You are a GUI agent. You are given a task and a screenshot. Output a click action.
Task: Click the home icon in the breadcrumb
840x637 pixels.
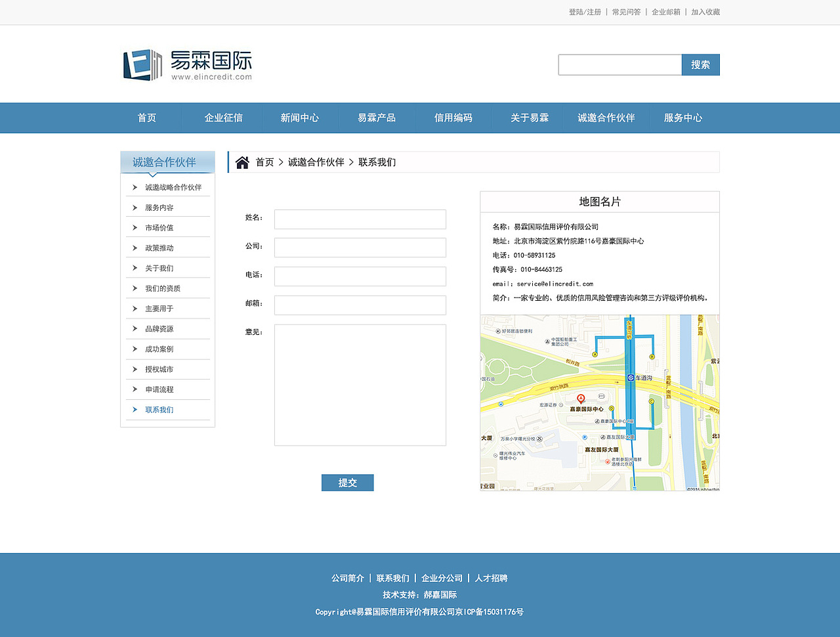(242, 162)
